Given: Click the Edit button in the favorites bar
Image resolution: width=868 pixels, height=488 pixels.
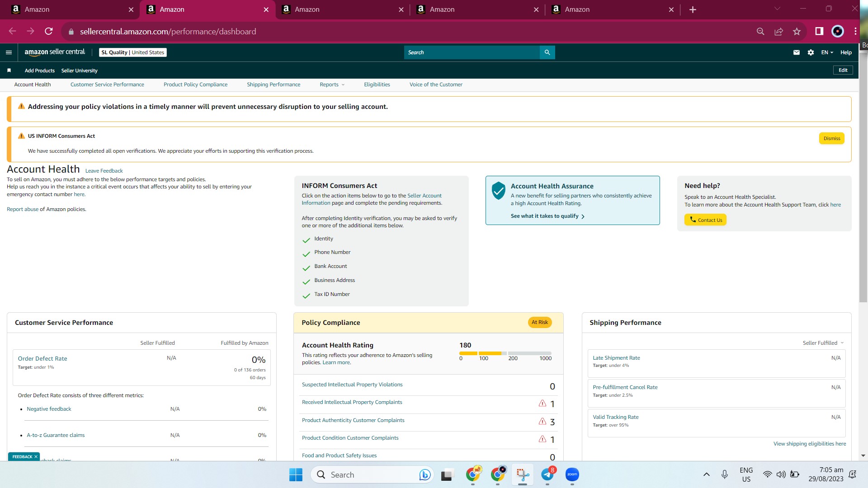Looking at the screenshot, I should point(843,70).
